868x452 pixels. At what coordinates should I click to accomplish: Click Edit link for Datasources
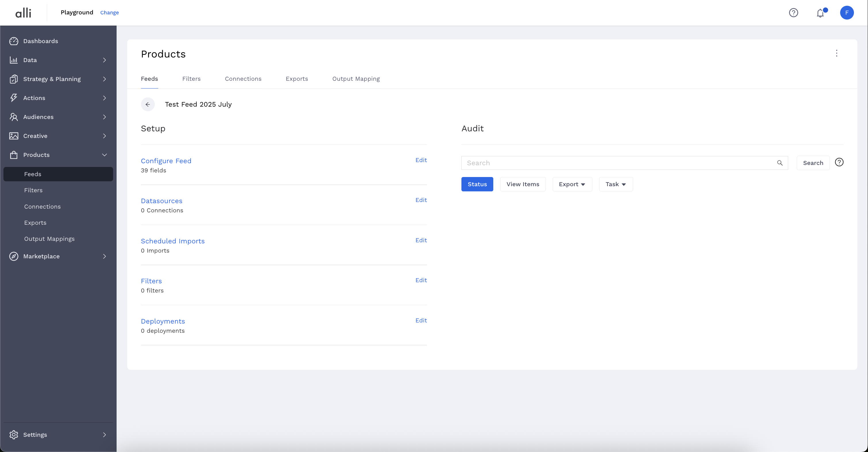(x=421, y=200)
